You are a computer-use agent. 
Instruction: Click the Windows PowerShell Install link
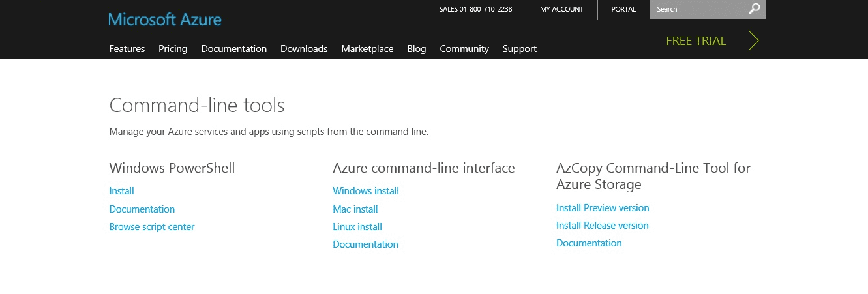(122, 191)
